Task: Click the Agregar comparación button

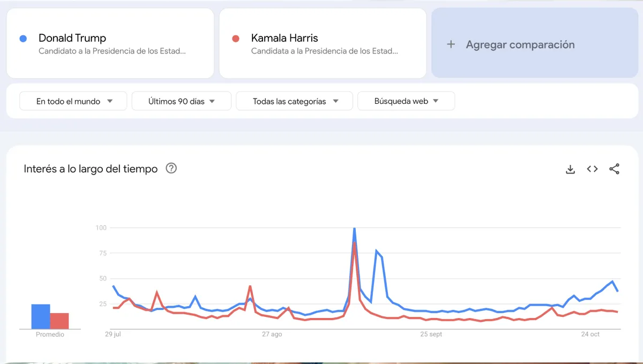Action: click(534, 44)
